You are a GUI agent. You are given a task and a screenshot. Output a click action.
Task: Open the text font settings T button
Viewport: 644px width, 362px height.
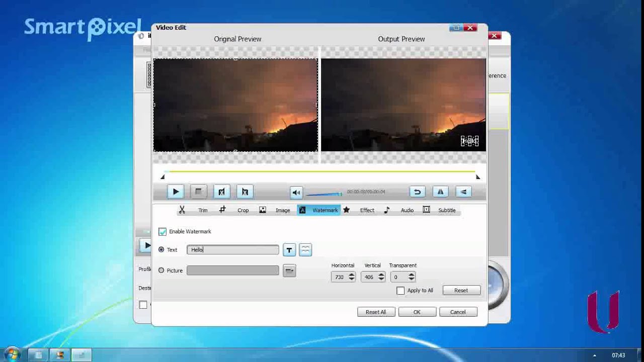tap(289, 250)
